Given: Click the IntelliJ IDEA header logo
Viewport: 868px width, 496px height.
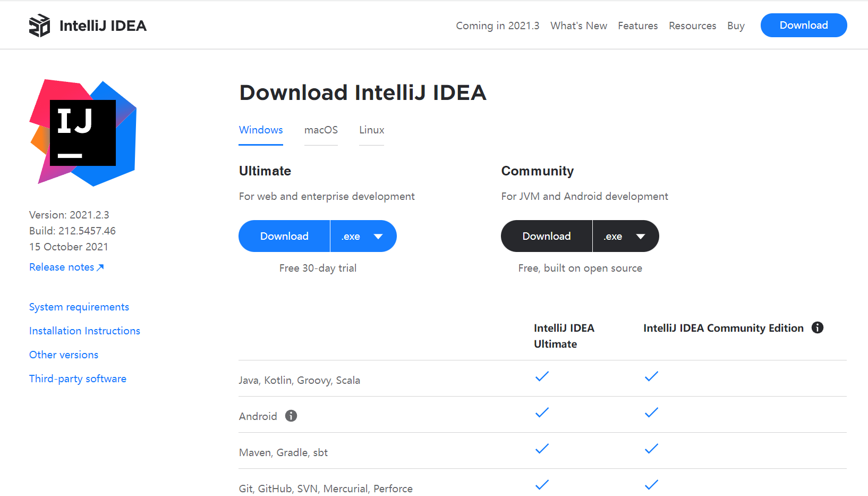Looking at the screenshot, I should (x=39, y=26).
